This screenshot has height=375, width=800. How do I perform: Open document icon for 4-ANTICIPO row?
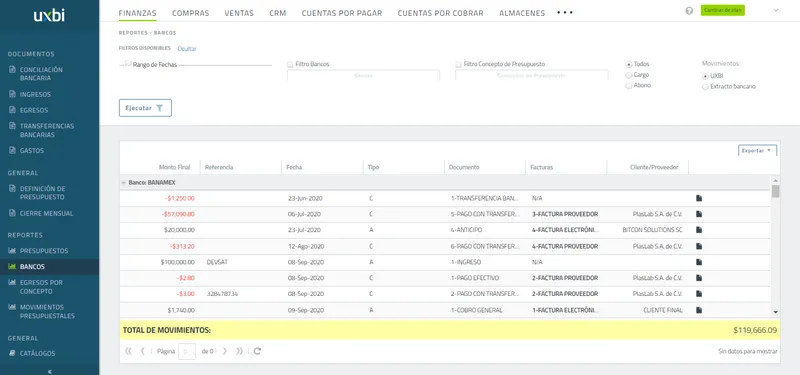pos(699,230)
